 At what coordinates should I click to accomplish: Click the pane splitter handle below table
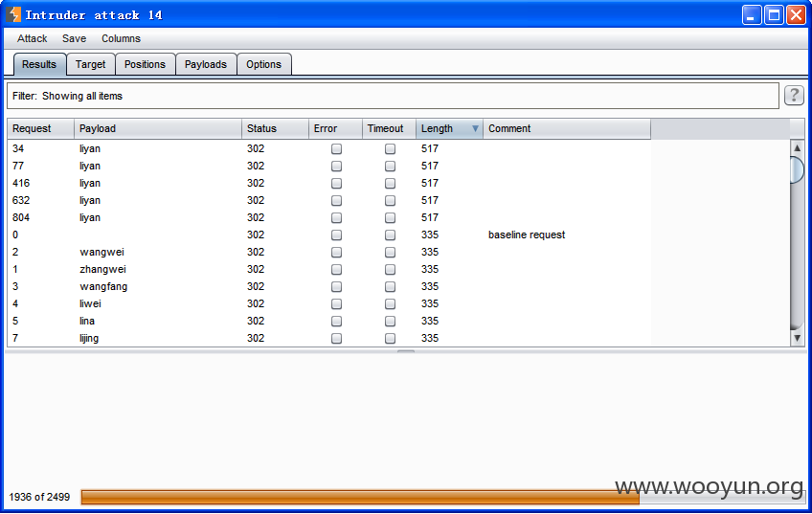[x=405, y=352]
